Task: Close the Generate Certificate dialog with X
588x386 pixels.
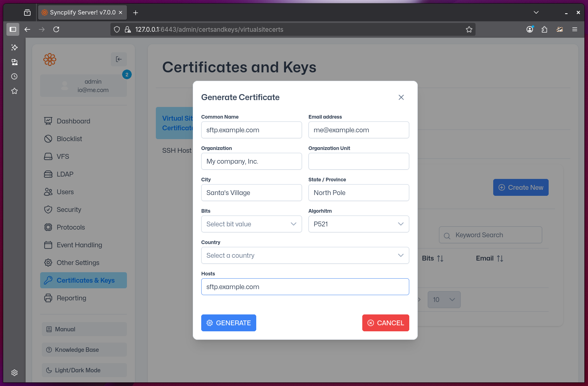Action: click(401, 97)
